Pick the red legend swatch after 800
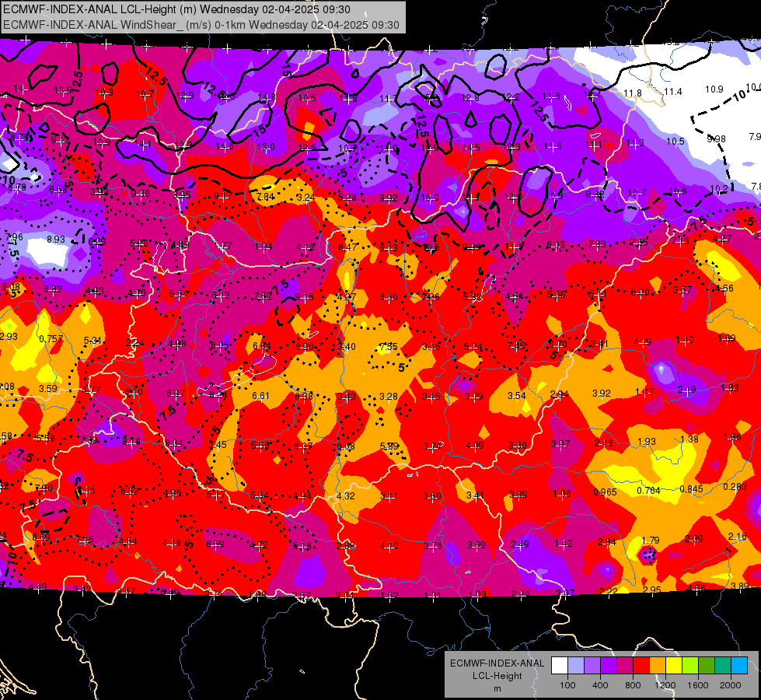Viewport: 761px width, 700px height. click(641, 666)
